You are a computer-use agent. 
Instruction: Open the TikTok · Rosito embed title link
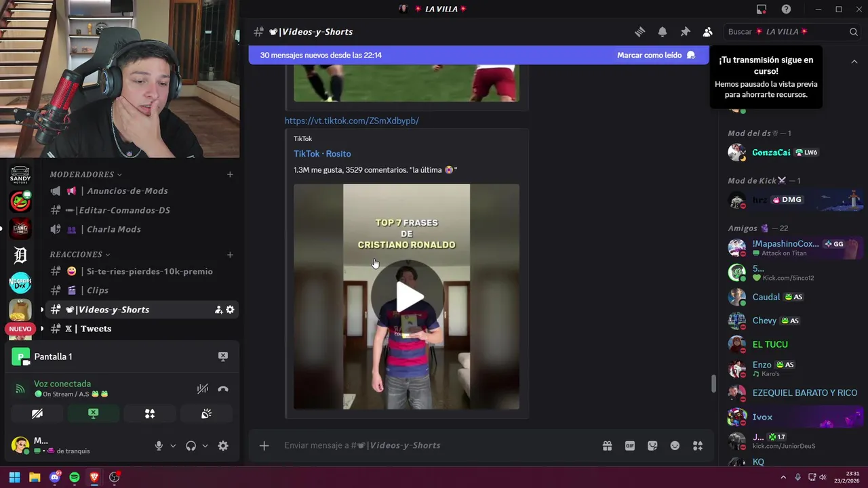pos(322,154)
